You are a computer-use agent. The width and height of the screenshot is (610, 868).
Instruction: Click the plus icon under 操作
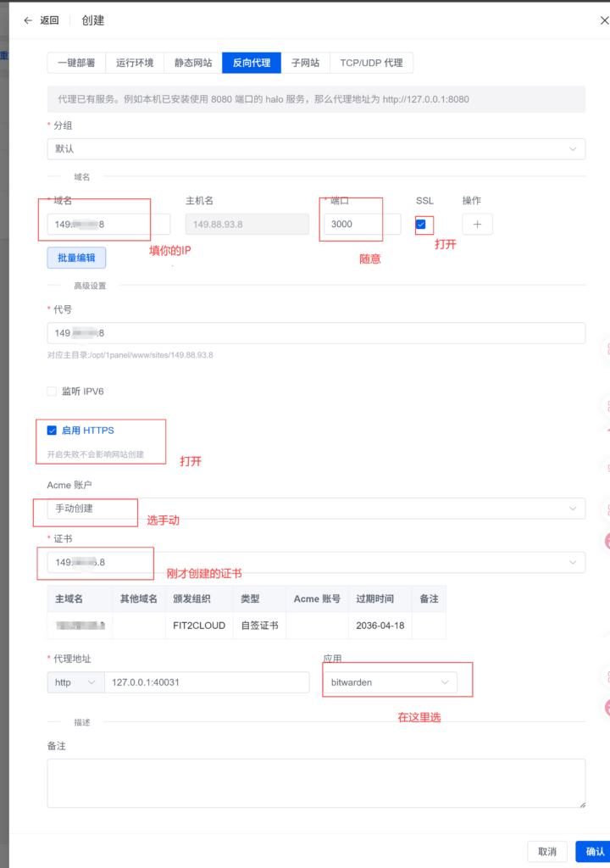click(477, 224)
